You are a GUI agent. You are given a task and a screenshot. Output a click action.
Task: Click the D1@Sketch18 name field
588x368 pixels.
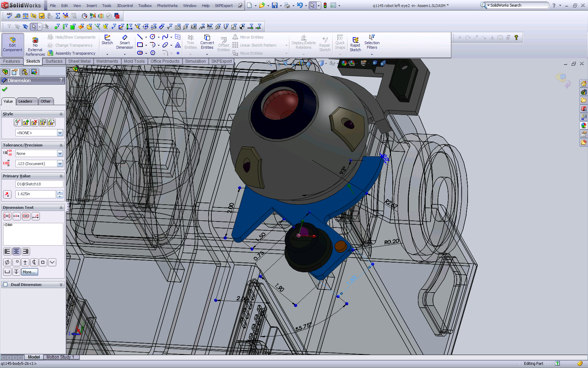pos(39,184)
